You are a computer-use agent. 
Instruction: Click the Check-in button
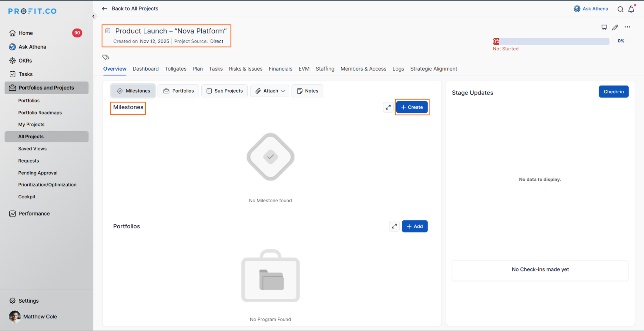(x=613, y=92)
